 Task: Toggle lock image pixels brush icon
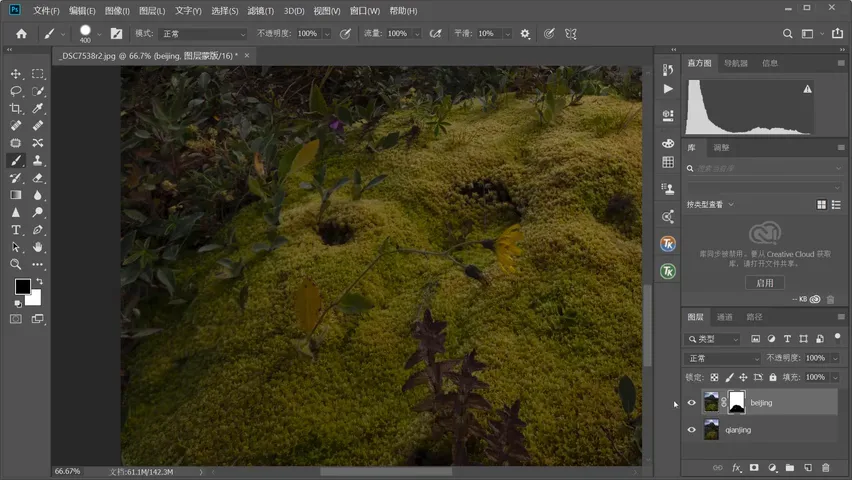729,377
